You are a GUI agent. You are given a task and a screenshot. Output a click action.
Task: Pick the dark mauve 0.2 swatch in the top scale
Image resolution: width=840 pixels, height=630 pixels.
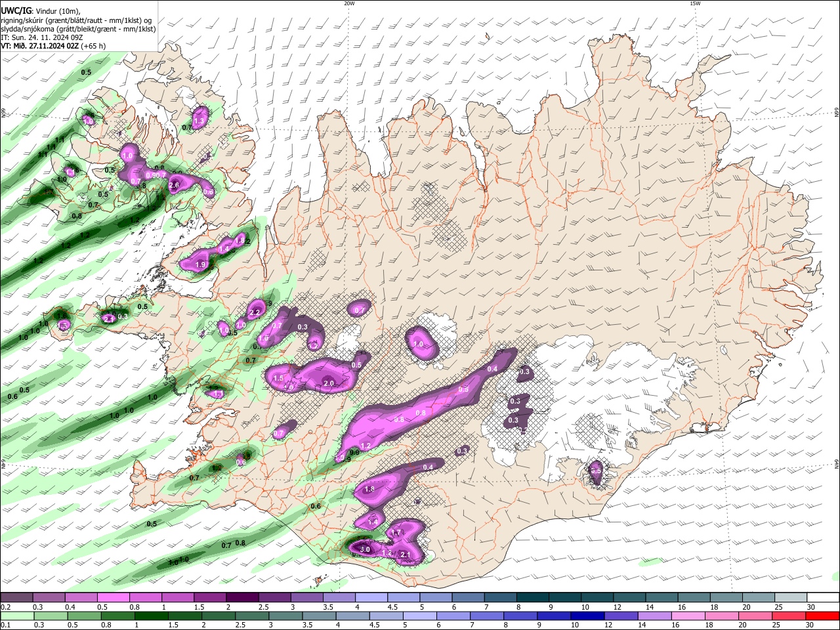click(x=16, y=598)
